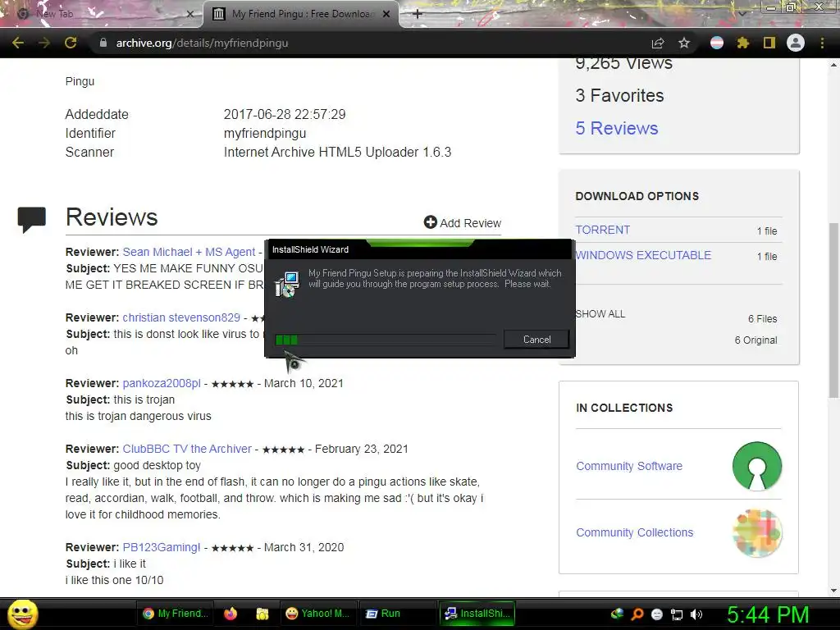
Task: Open the browser side panel icon
Action: pyautogui.click(x=769, y=43)
